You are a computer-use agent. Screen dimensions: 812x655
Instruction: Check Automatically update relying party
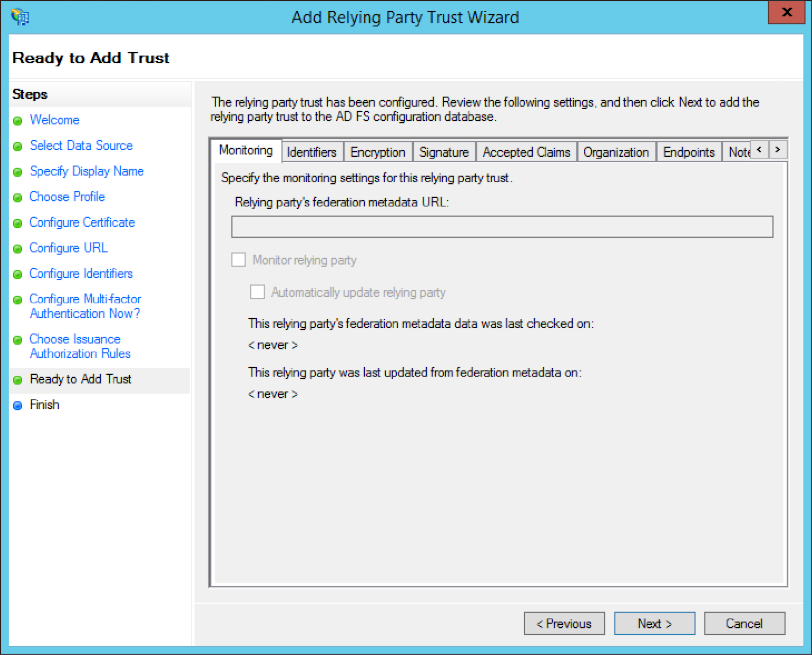(x=257, y=292)
